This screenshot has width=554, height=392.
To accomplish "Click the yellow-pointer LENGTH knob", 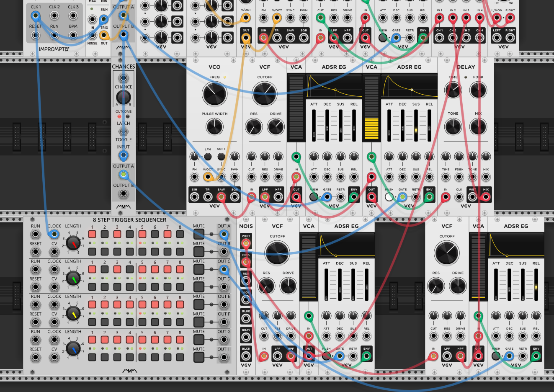I will (73, 313).
